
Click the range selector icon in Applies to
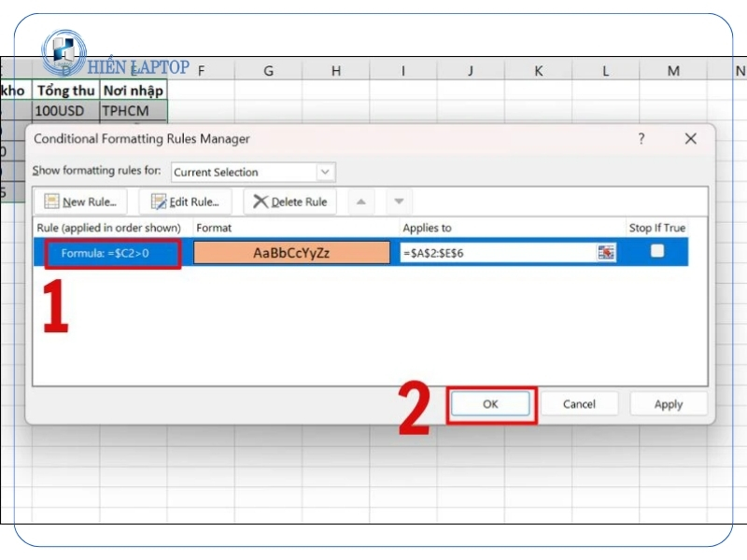[606, 253]
